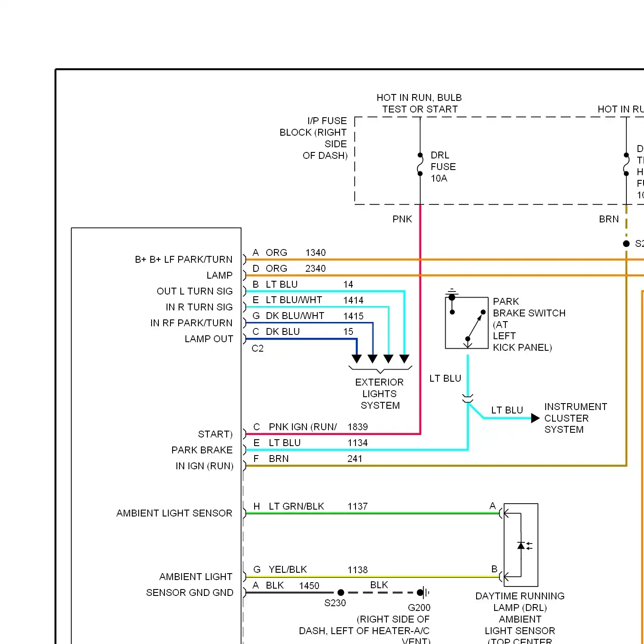Image resolution: width=644 pixels, height=644 pixels.
Task: Click the photodiode symbol in the ambient light sensor
Action: click(x=524, y=546)
